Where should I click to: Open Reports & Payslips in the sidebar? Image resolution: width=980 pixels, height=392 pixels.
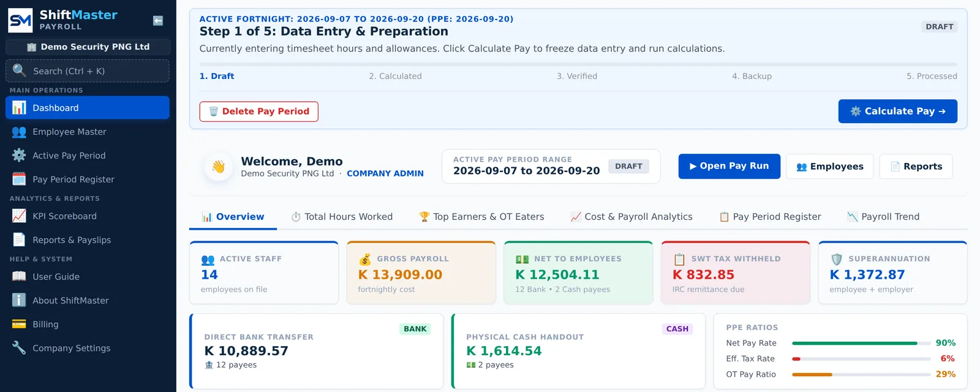pos(88,240)
